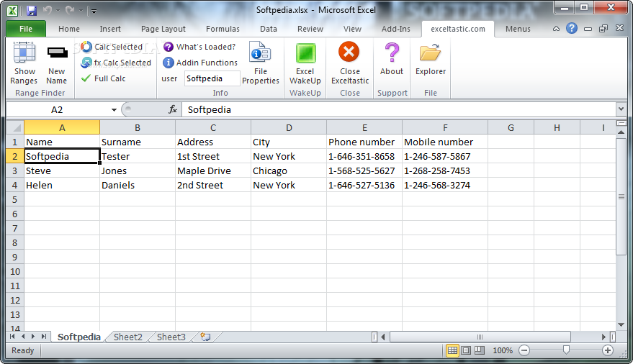The height and width of the screenshot is (364, 633).
Task: Switch to Page Break Preview in status bar
Action: pos(480,350)
